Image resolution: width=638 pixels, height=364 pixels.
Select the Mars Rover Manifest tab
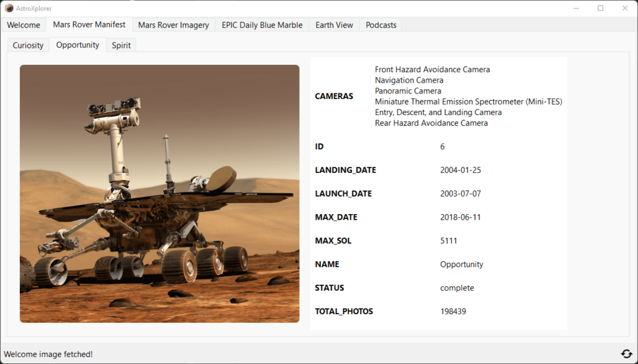[89, 25]
